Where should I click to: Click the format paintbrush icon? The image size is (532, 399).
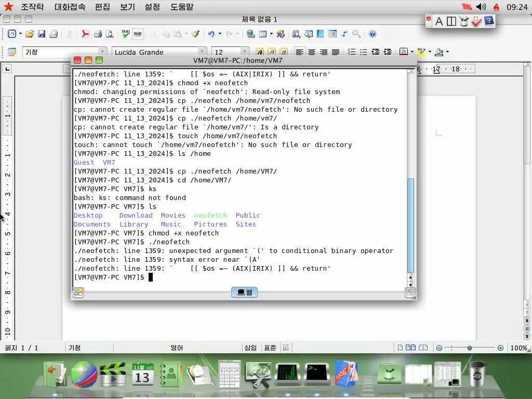pos(195,34)
